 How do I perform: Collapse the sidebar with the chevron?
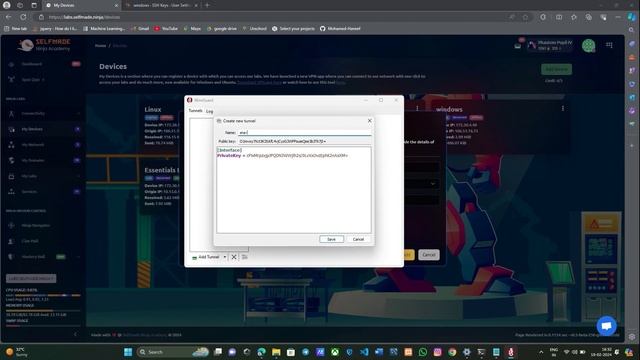tap(75, 334)
